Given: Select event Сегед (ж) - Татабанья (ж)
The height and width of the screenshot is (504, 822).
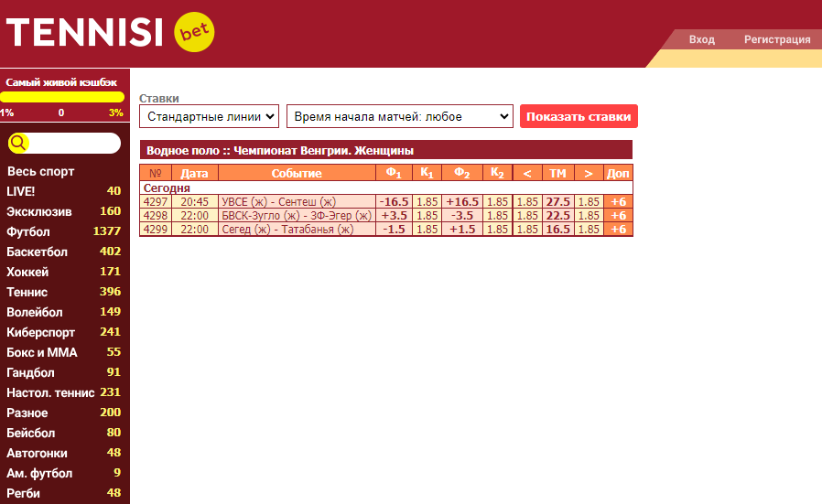Looking at the screenshot, I should click(287, 229).
